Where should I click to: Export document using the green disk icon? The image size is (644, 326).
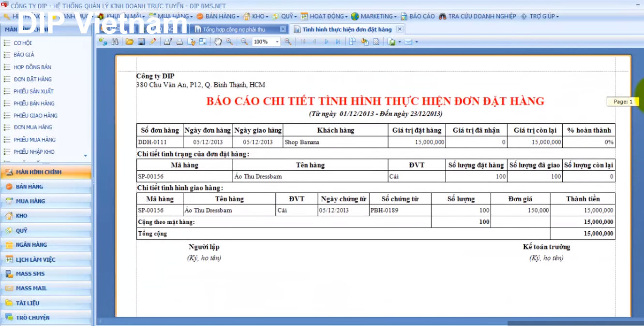point(391,42)
